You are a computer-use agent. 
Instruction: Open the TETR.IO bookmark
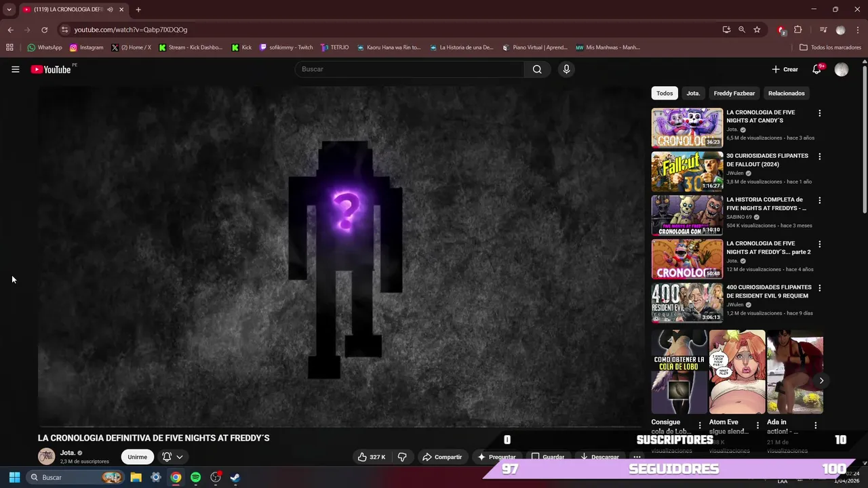335,47
